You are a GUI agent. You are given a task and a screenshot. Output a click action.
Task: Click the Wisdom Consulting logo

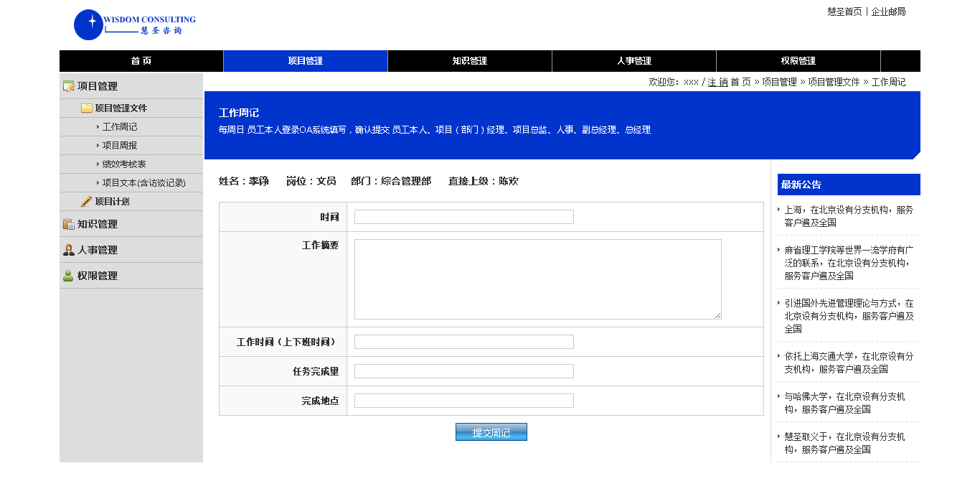pos(134,24)
